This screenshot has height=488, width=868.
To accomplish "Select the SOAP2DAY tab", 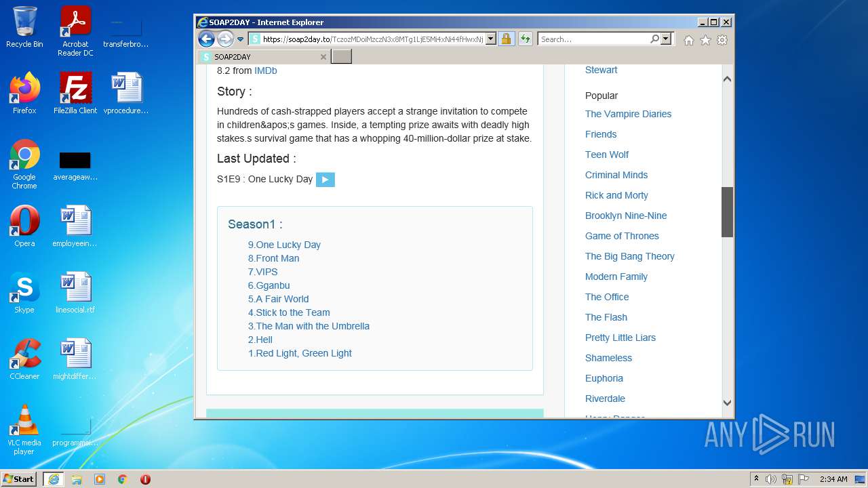I will coord(263,57).
